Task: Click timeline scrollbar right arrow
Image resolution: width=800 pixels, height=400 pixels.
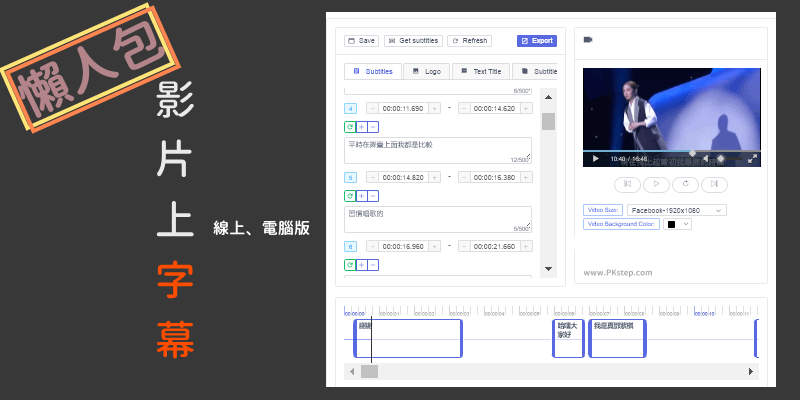Action: coord(751,371)
